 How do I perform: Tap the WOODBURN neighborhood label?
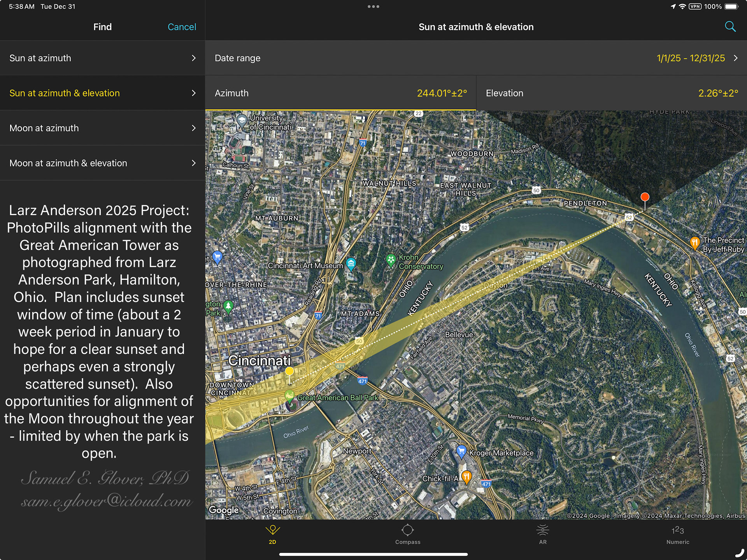472,154
